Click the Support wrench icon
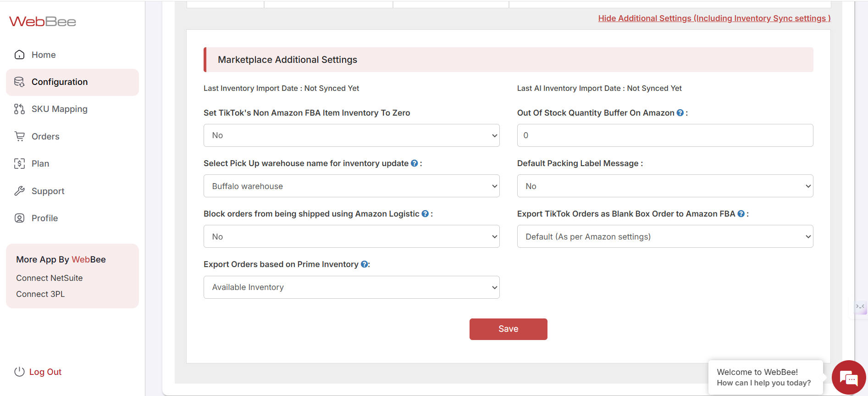The width and height of the screenshot is (868, 396). coord(19,191)
